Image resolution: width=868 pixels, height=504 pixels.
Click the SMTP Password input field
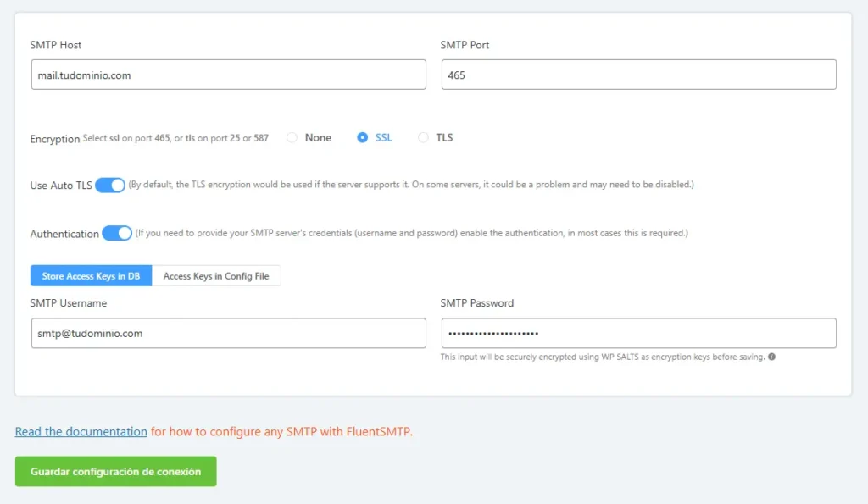(639, 333)
